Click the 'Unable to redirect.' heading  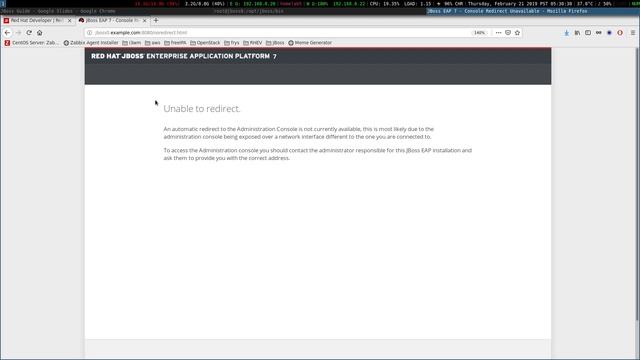202,109
